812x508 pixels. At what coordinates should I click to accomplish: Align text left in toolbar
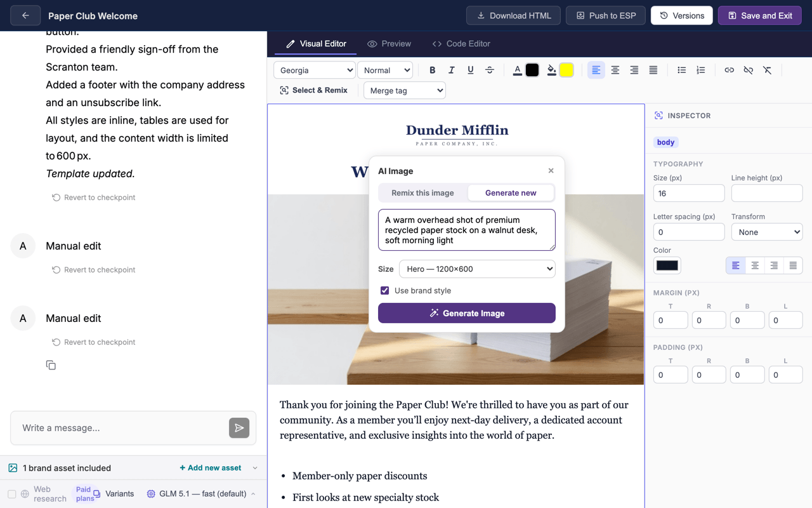596,70
